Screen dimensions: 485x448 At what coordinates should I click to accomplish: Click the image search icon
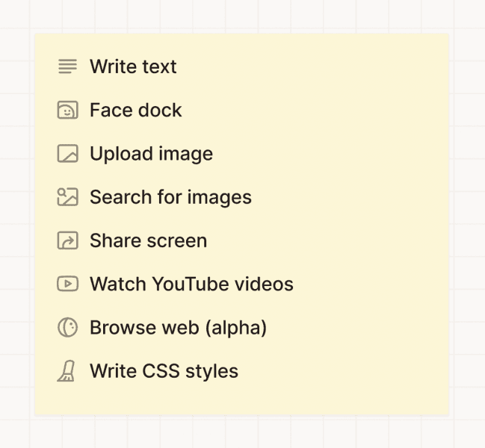67,197
